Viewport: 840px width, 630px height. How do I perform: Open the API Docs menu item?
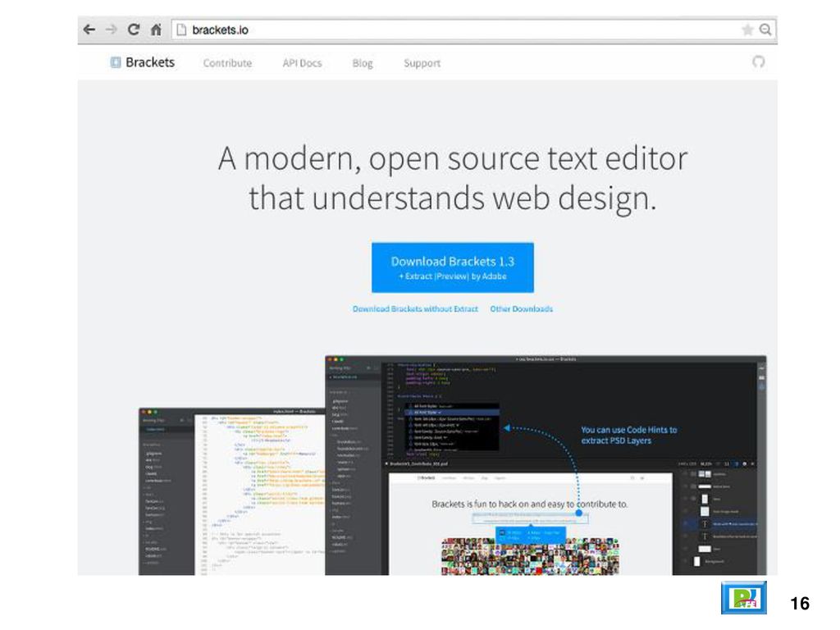[302, 63]
